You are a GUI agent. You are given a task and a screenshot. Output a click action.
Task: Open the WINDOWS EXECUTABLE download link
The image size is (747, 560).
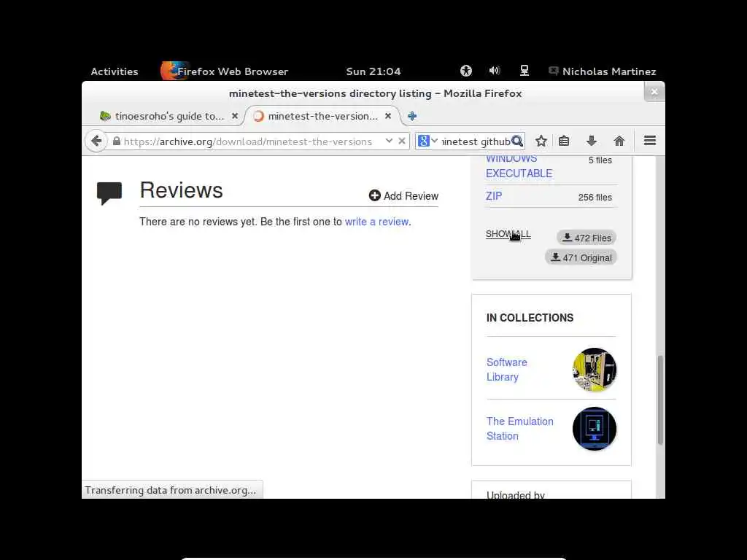519,166
